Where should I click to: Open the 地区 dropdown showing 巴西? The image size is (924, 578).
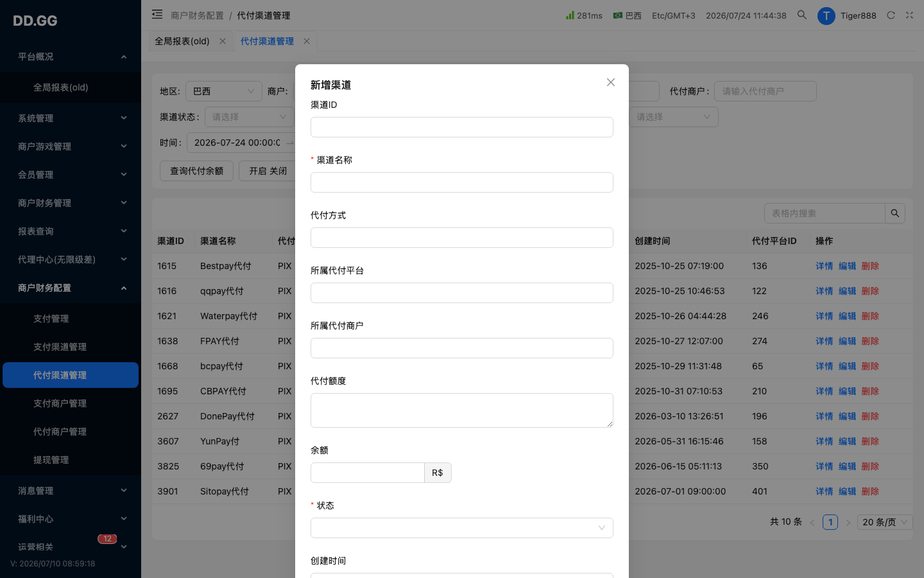[x=224, y=91]
